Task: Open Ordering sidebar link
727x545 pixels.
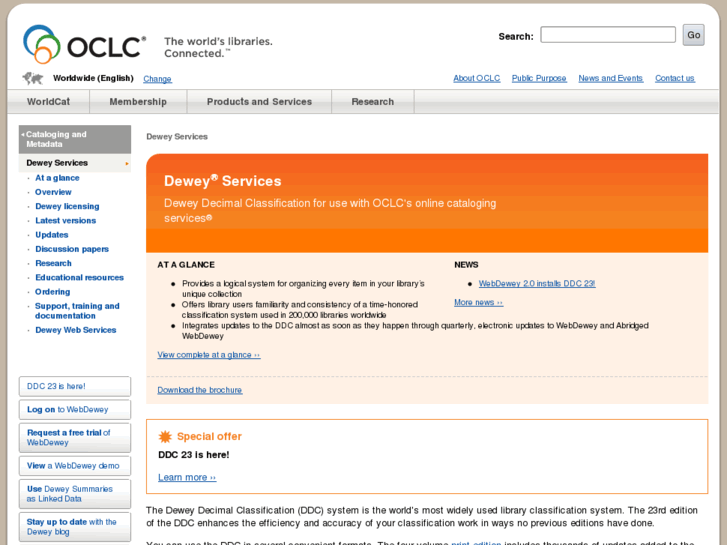Action: click(x=52, y=292)
